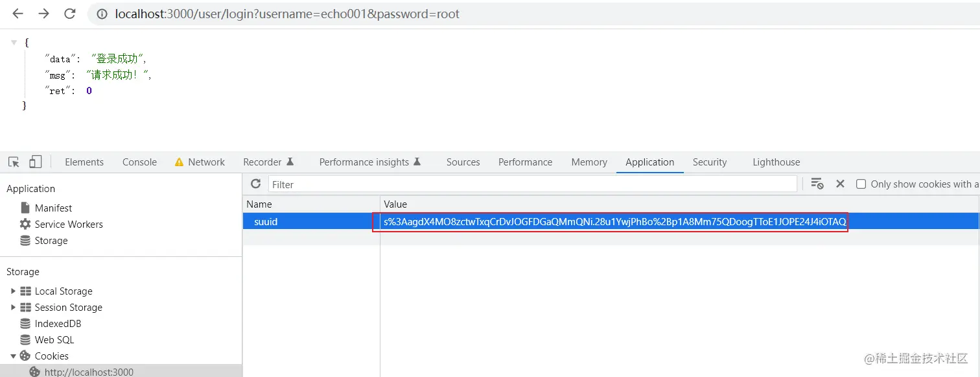Reload the page with the refresh icon
This screenshot has height=377, width=980.
pos(69,14)
